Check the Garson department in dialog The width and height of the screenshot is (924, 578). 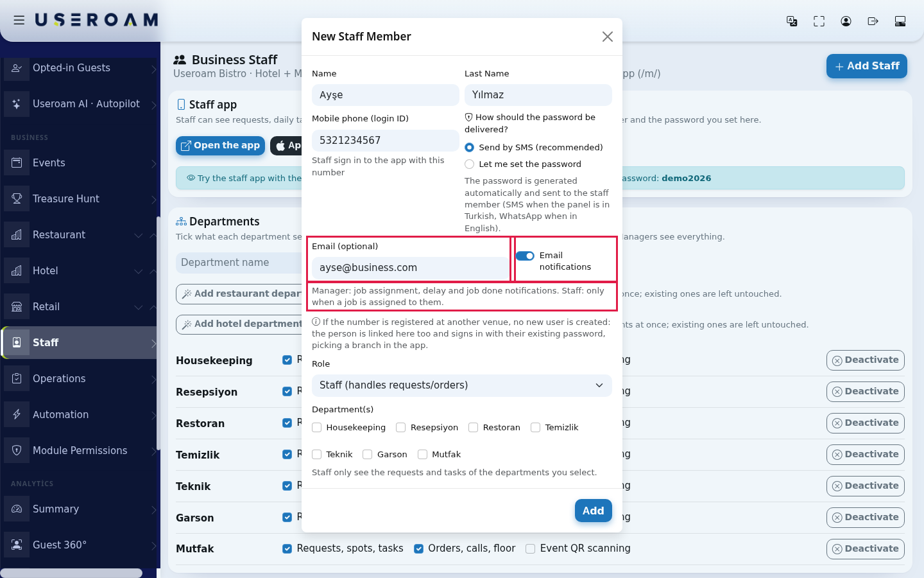[368, 454]
